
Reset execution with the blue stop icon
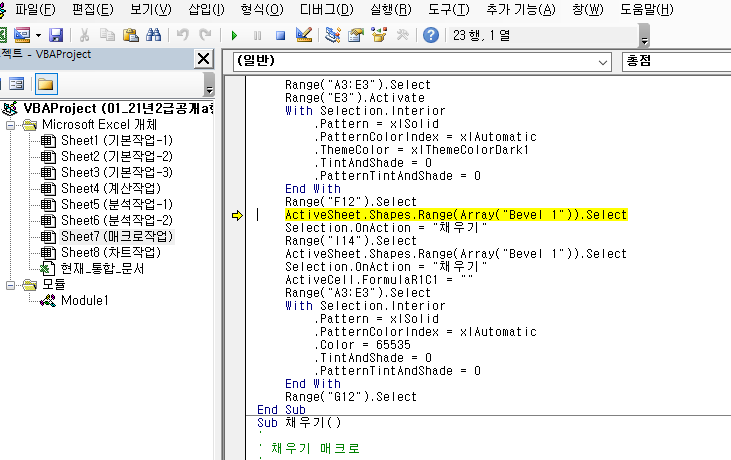click(280, 35)
